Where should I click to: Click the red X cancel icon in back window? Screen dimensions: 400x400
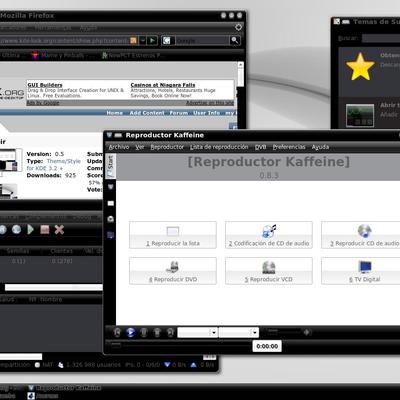pos(59,229)
